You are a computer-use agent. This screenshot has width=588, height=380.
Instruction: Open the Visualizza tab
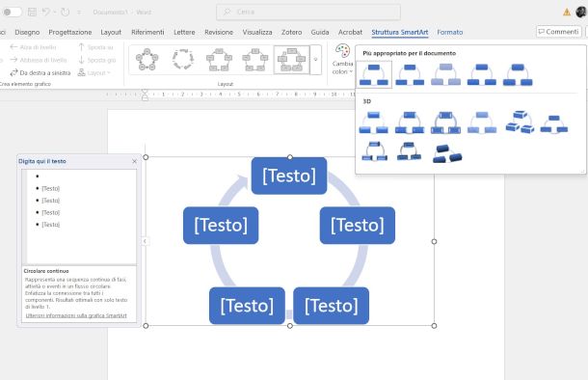click(x=257, y=32)
